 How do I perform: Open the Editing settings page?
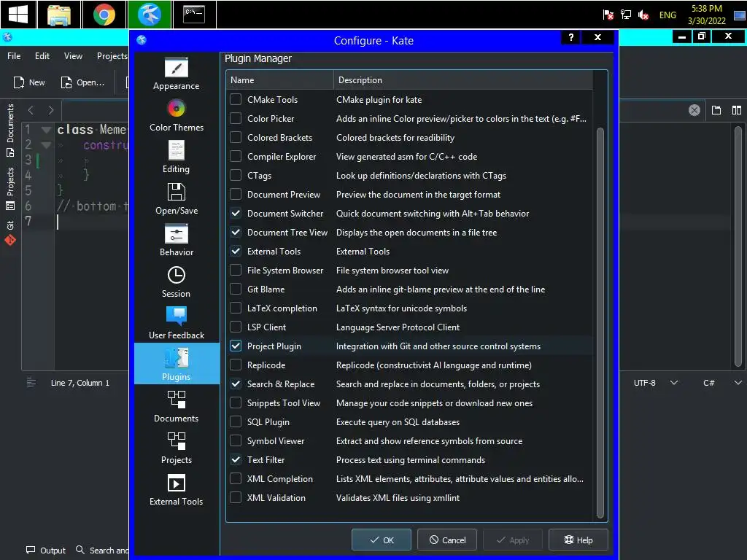click(177, 157)
